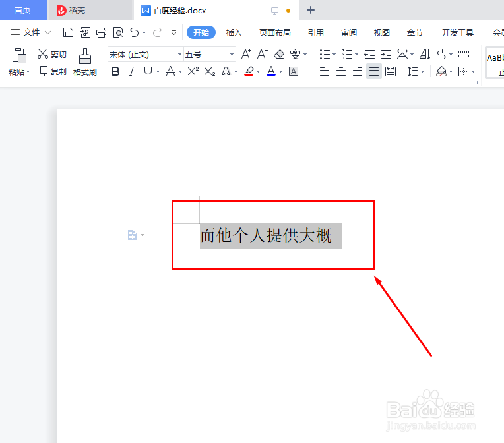Screen dimensions: 504x443
Task: Open font settings dialog launcher
Action: [307, 83]
